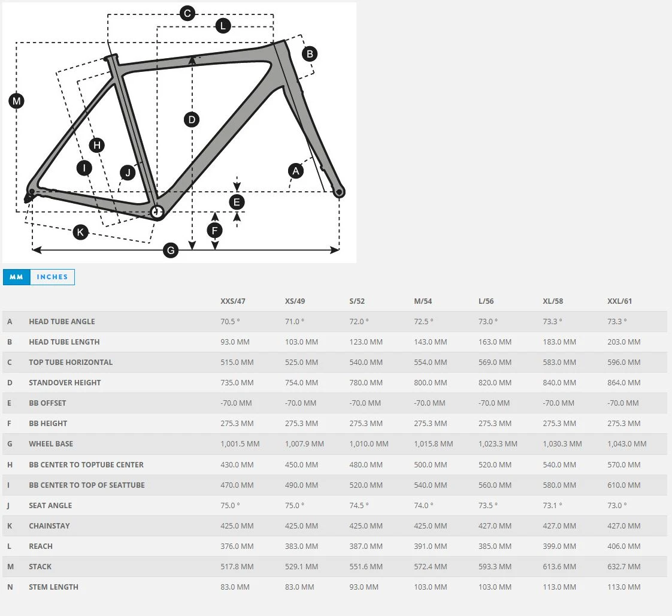Select the STEM LENGTH row label
Screen dimensions: 672x616
tap(53, 587)
